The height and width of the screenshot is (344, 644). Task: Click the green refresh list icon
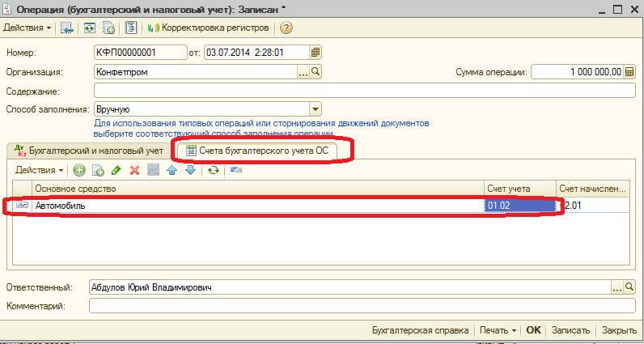213,170
